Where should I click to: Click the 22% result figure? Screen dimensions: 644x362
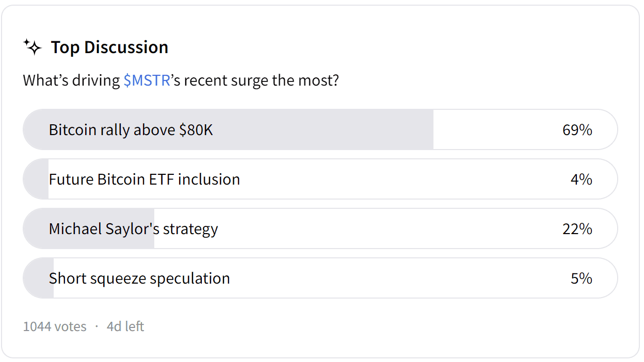(x=577, y=228)
